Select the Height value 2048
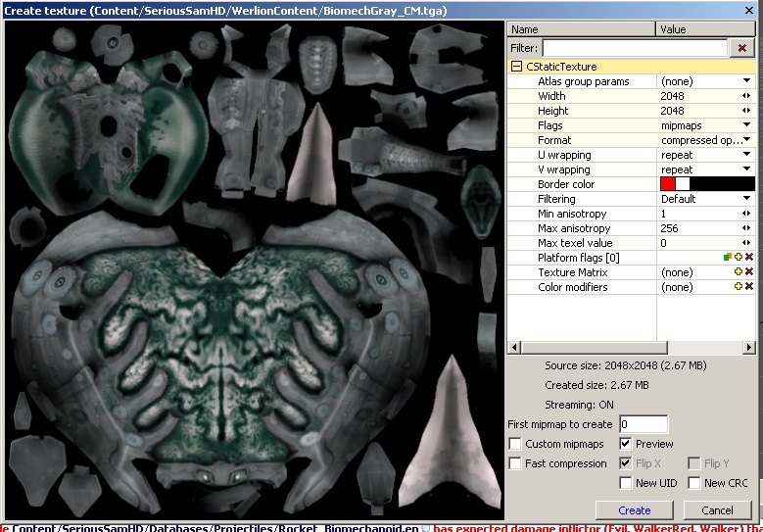The height and width of the screenshot is (532, 763). [673, 111]
